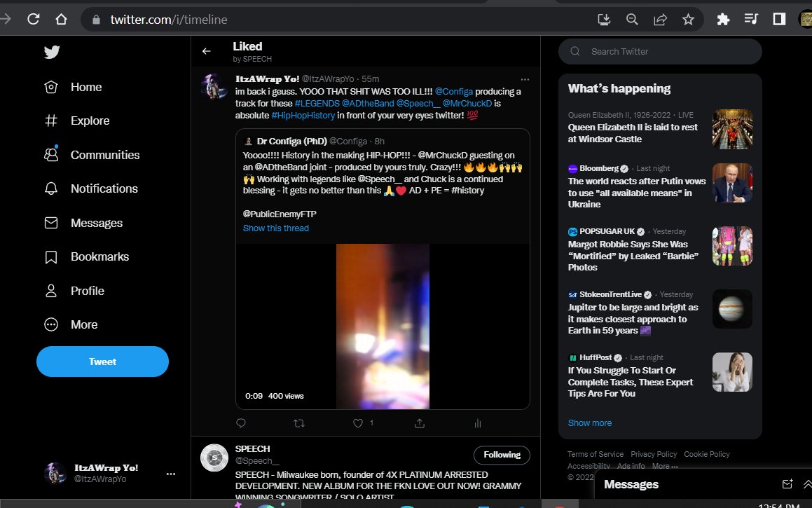
Task: Open browser extensions puzzle icon
Action: 724,20
